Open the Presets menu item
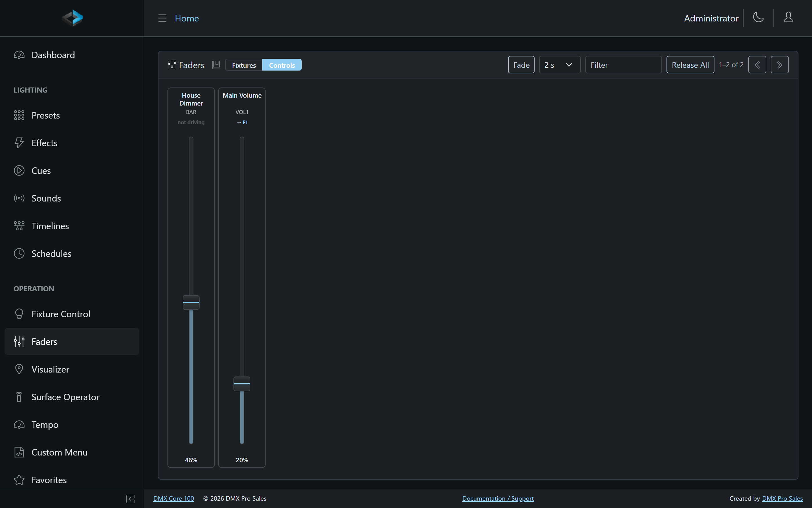 coord(72,115)
